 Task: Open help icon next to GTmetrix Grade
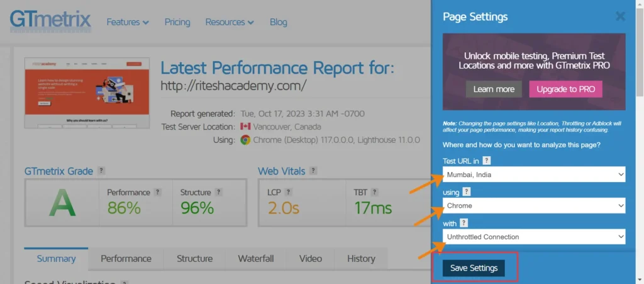click(x=101, y=171)
